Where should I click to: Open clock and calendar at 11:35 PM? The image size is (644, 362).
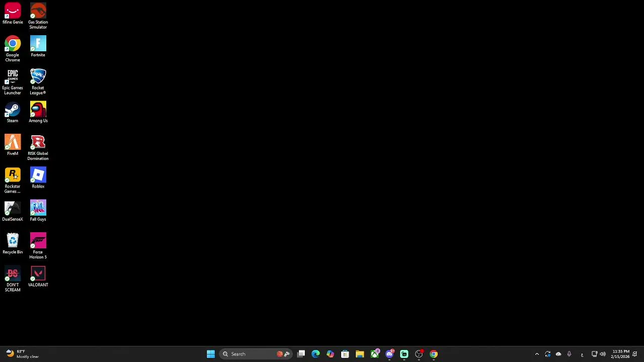(x=621, y=354)
